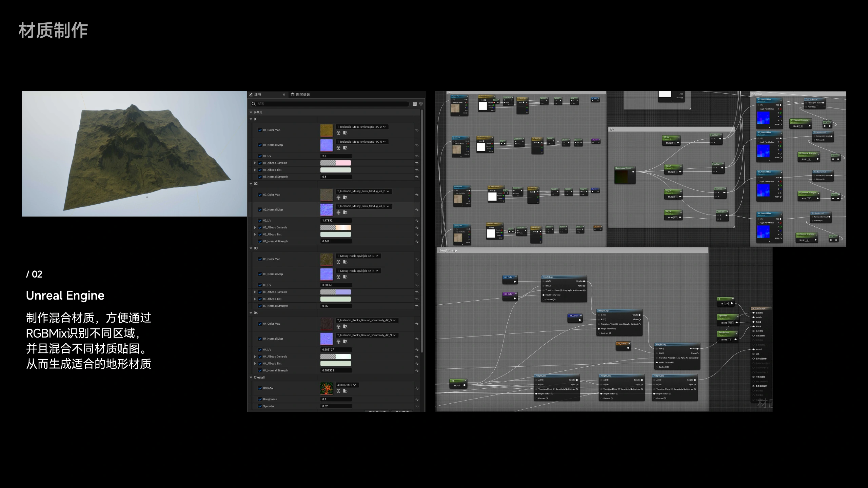Use selected asset for 04_Color Map

[338, 327]
